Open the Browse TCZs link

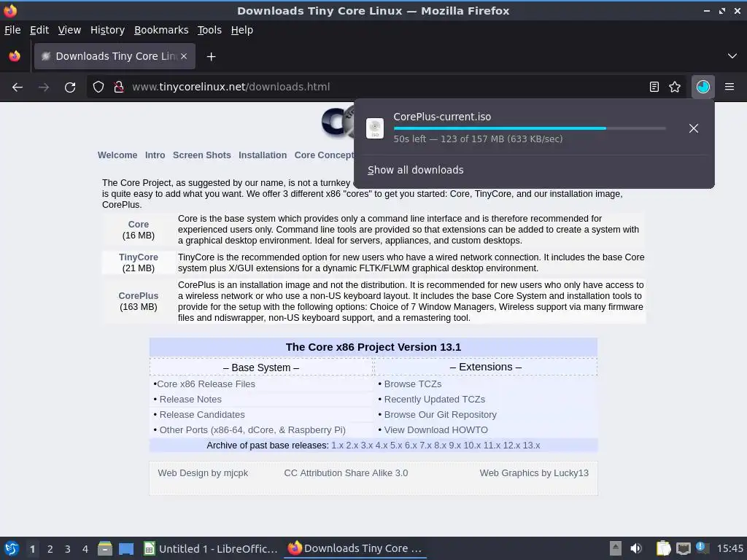[413, 384]
